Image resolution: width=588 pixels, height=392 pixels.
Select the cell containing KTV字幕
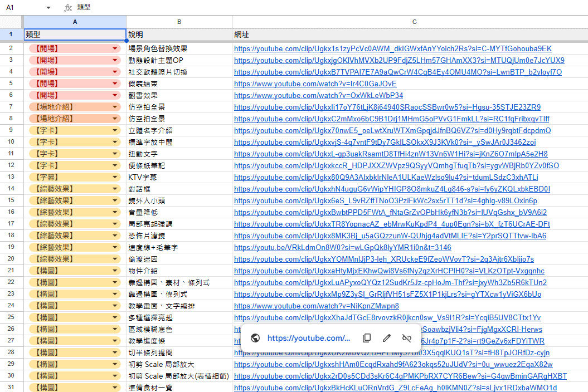tap(179, 177)
